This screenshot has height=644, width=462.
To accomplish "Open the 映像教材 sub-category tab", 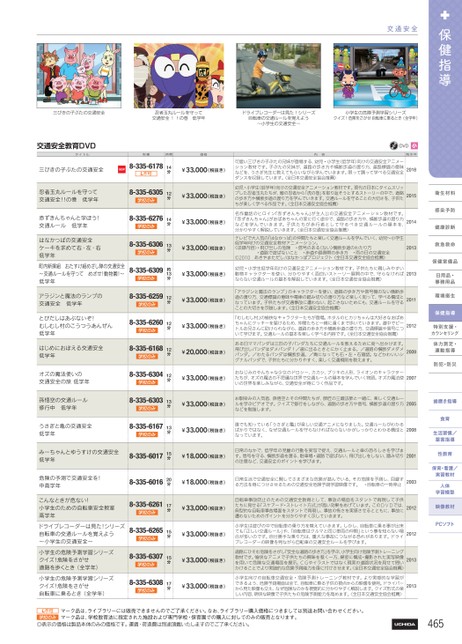I will coord(445,507).
